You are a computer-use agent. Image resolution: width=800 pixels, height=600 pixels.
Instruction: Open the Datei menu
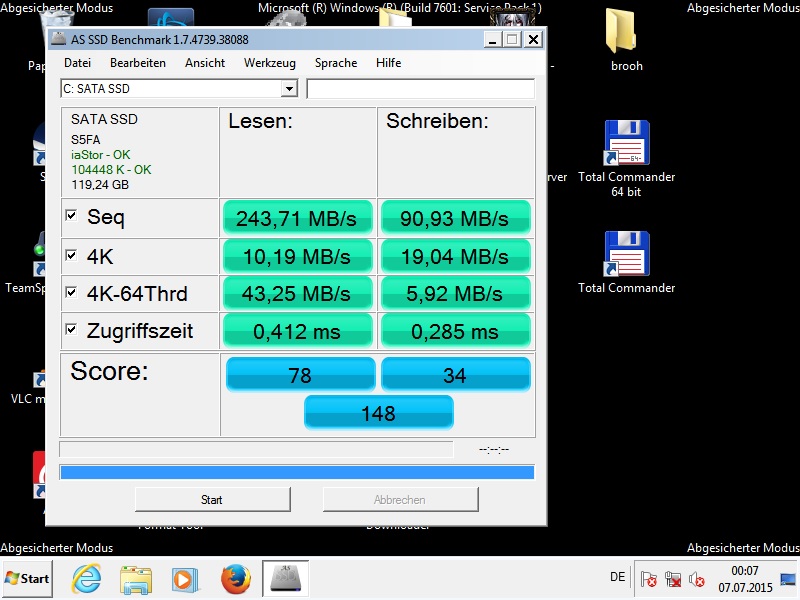[x=78, y=63]
